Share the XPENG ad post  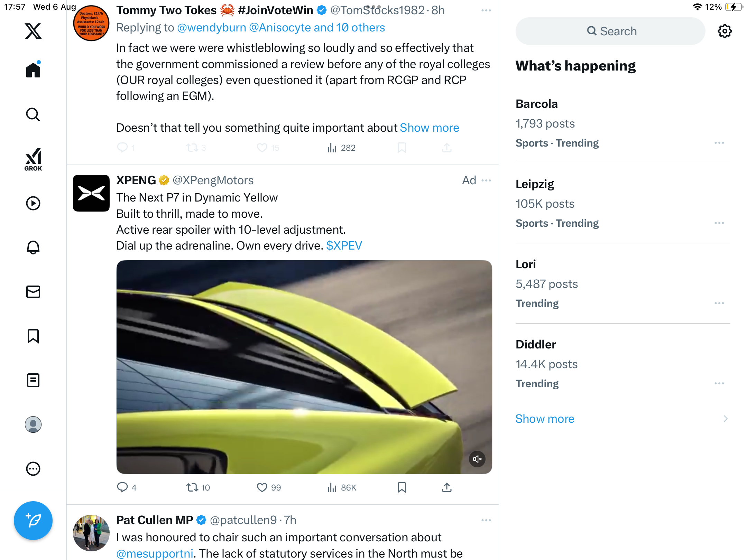pos(446,487)
